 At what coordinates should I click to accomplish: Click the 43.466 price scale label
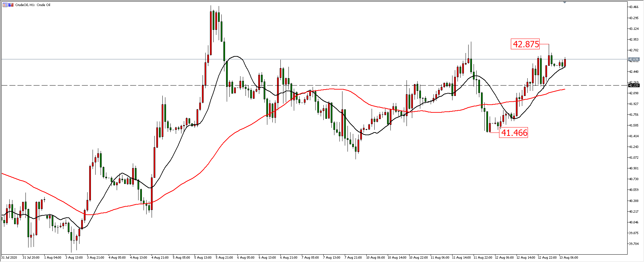click(634, 7)
